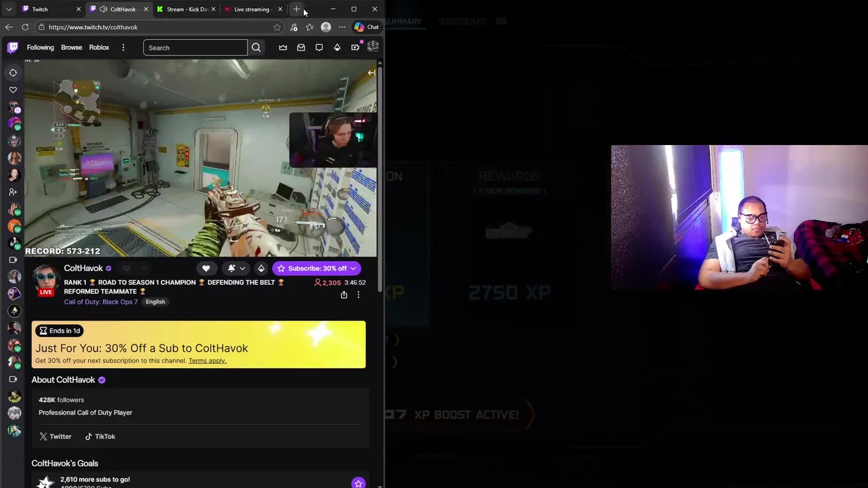Click the search magnifier button
Image resolution: width=868 pixels, height=488 pixels.
click(x=256, y=47)
